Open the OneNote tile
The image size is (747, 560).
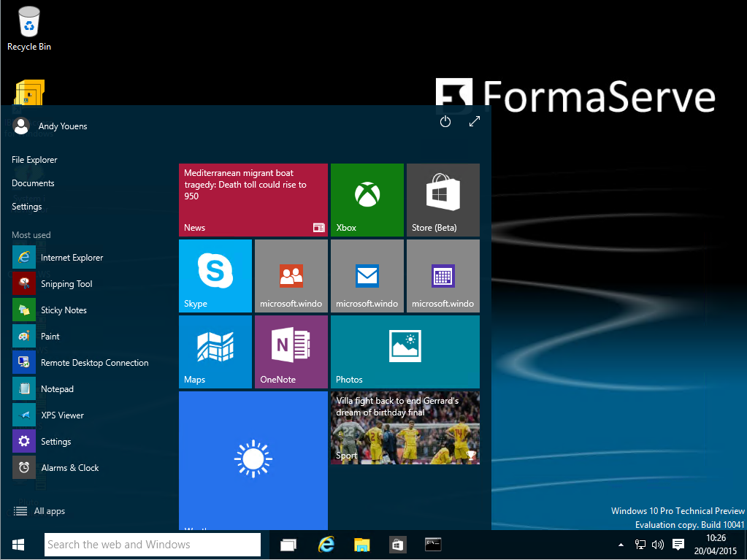point(291,351)
